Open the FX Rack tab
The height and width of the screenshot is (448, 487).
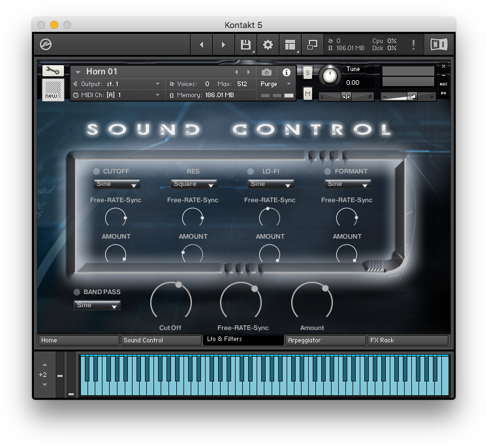[x=408, y=340]
